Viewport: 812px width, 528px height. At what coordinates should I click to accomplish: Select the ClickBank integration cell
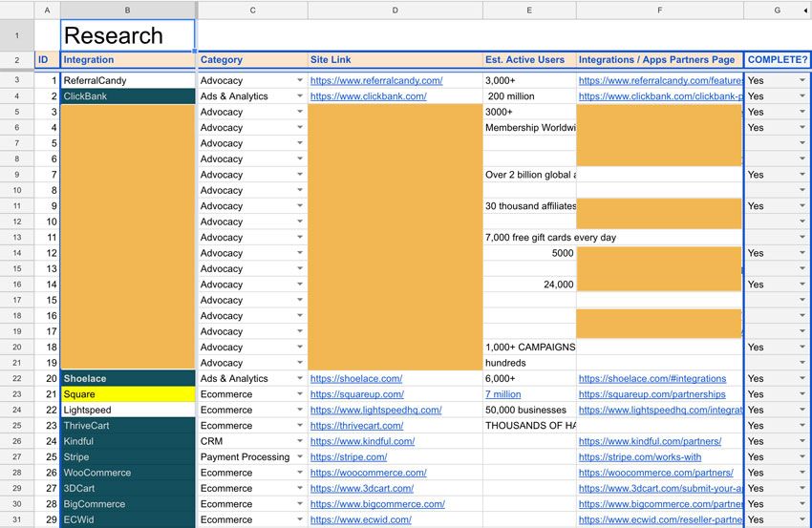128,95
